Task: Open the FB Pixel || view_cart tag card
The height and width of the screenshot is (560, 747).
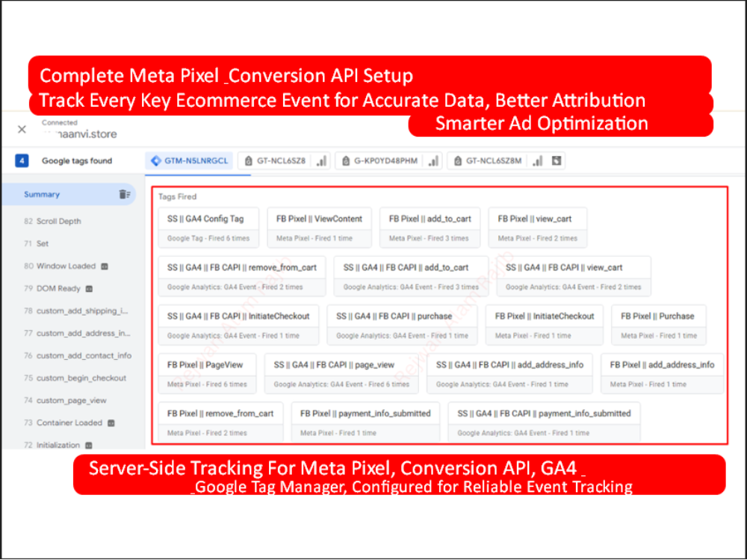Action: click(537, 228)
